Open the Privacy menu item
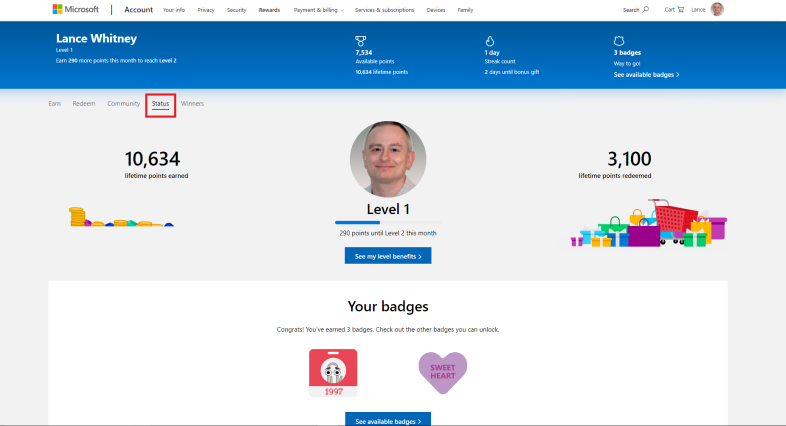 click(x=206, y=10)
